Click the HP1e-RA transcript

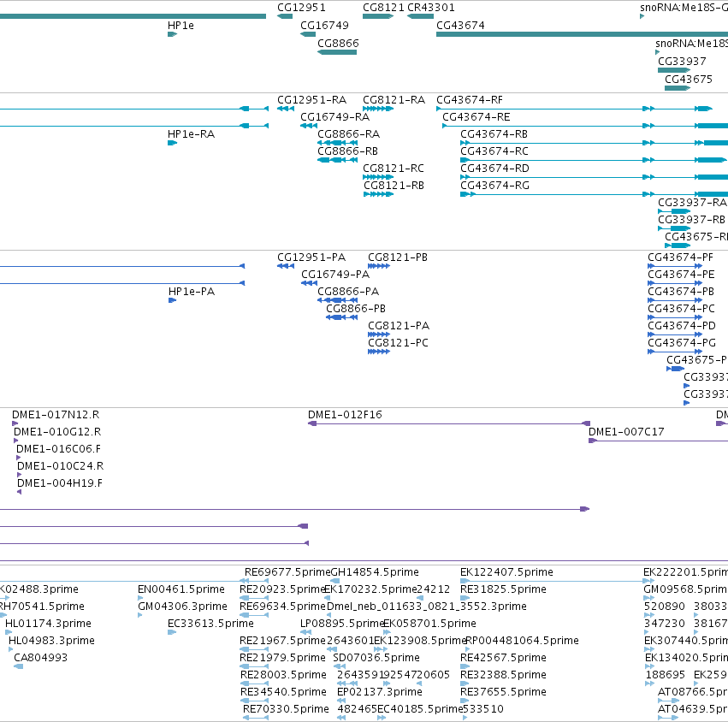coord(172,143)
